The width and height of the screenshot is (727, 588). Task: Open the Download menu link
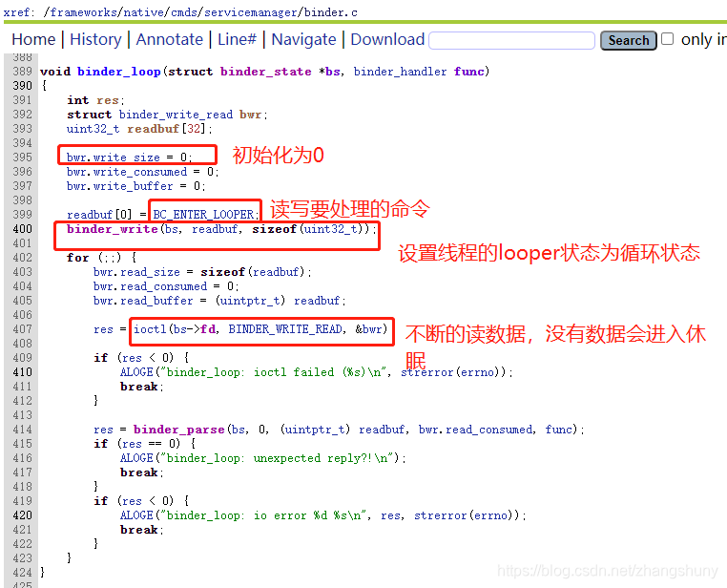(387, 39)
